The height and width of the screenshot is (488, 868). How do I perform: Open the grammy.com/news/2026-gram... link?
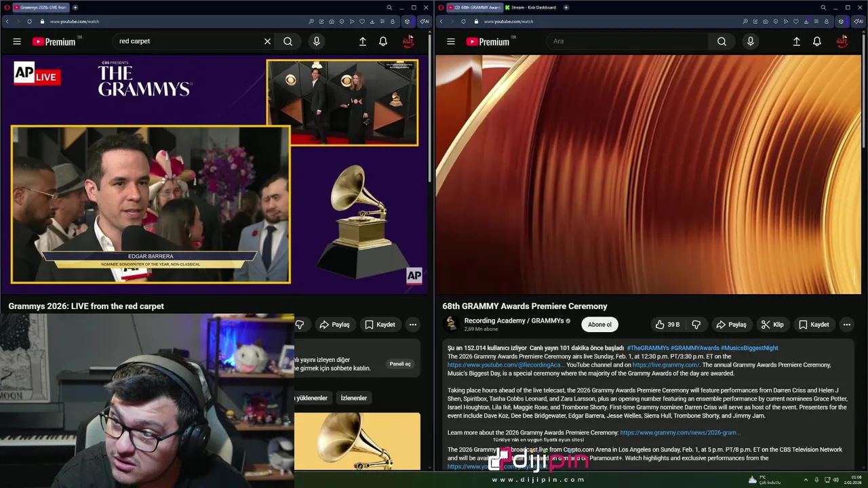pyautogui.click(x=680, y=432)
